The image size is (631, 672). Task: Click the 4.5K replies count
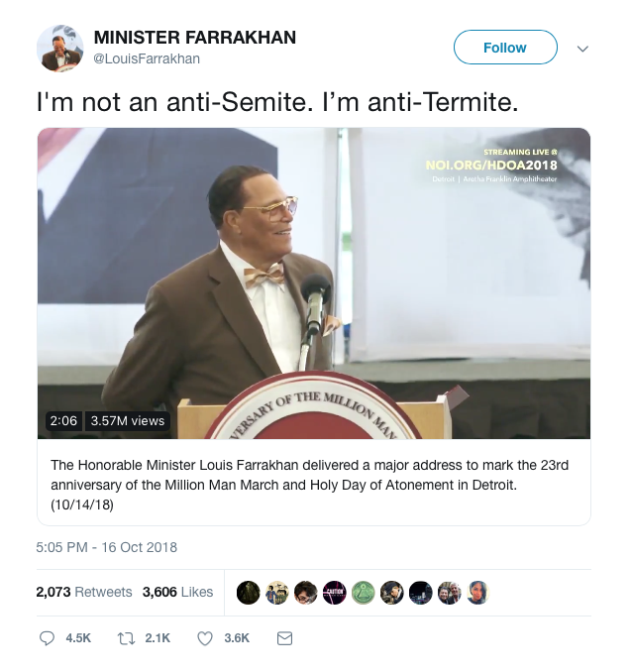[x=78, y=638]
